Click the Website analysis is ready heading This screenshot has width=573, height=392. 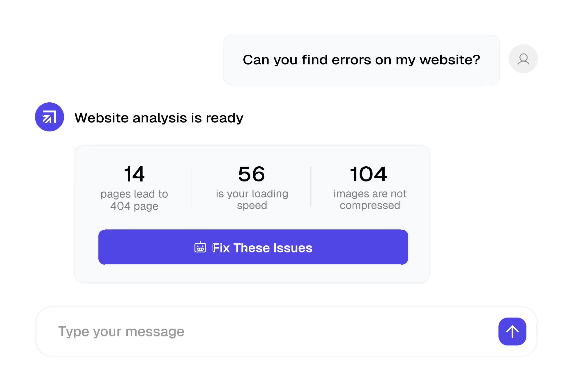pyautogui.click(x=159, y=118)
